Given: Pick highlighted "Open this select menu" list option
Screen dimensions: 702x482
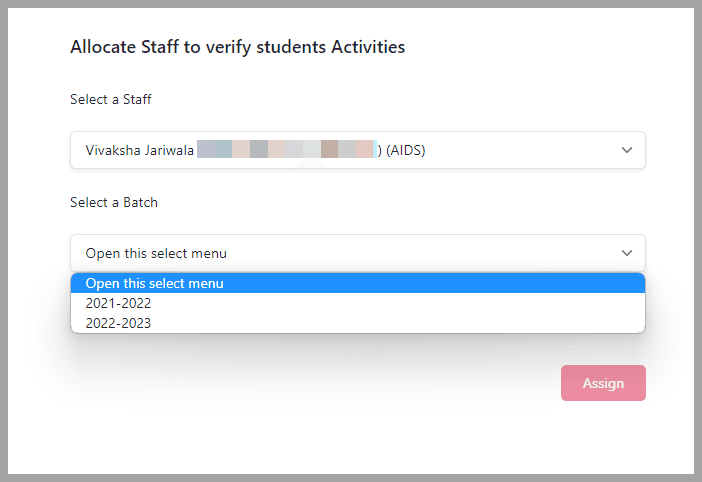Looking at the screenshot, I should point(358,283).
